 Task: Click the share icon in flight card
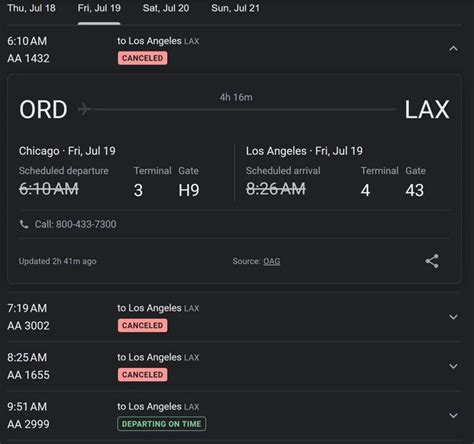click(432, 261)
